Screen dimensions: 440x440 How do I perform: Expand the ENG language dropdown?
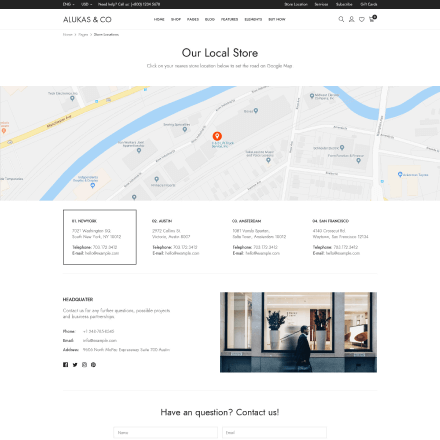tap(68, 4)
